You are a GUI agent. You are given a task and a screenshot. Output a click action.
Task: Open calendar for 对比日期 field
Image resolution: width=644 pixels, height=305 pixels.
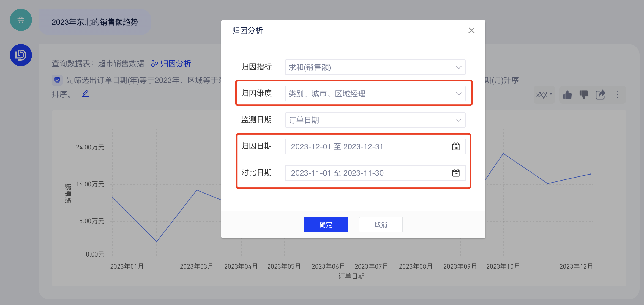(456, 173)
